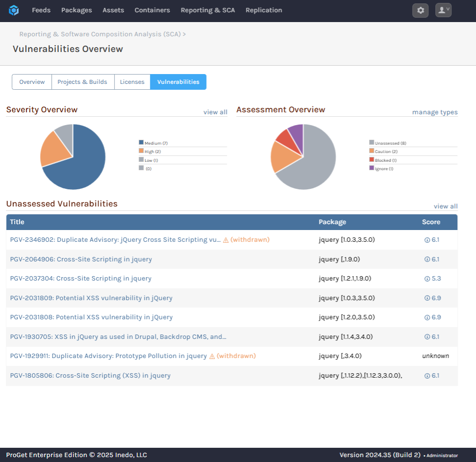Open PGV-2031808 Potential XSS vulnerability link

(91, 317)
